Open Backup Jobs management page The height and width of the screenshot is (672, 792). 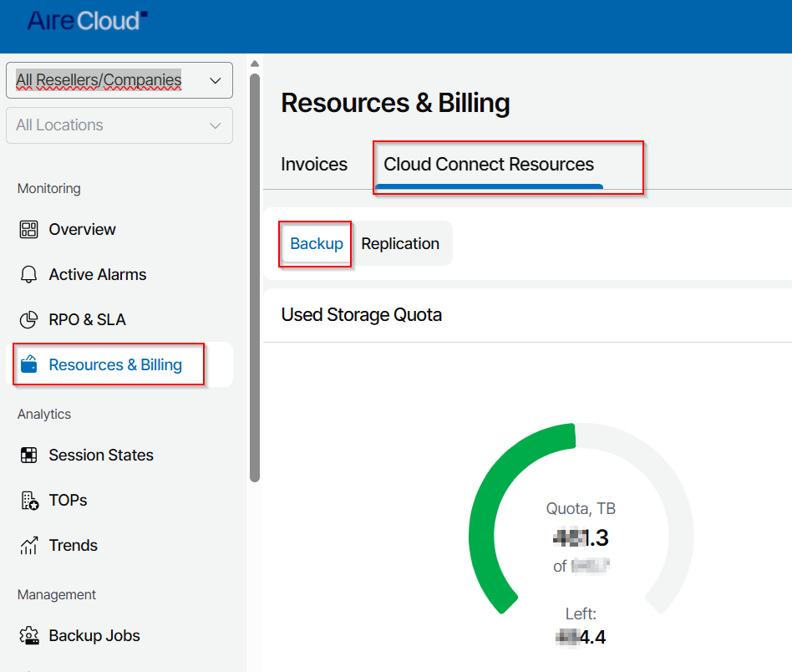(x=94, y=635)
